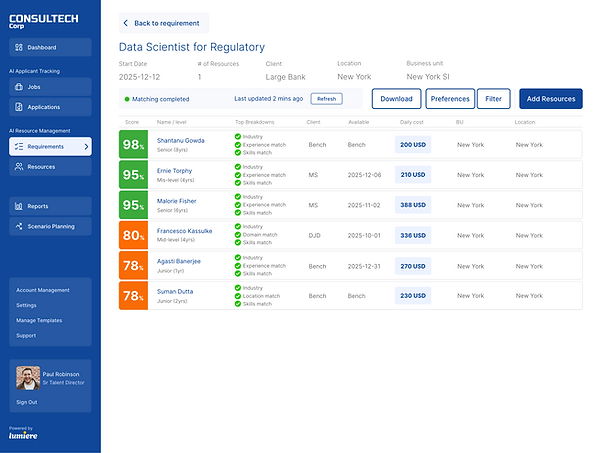Screen dimensions: 605x453
Task: Expand the Requirements chevron arrow
Action: (x=86, y=147)
